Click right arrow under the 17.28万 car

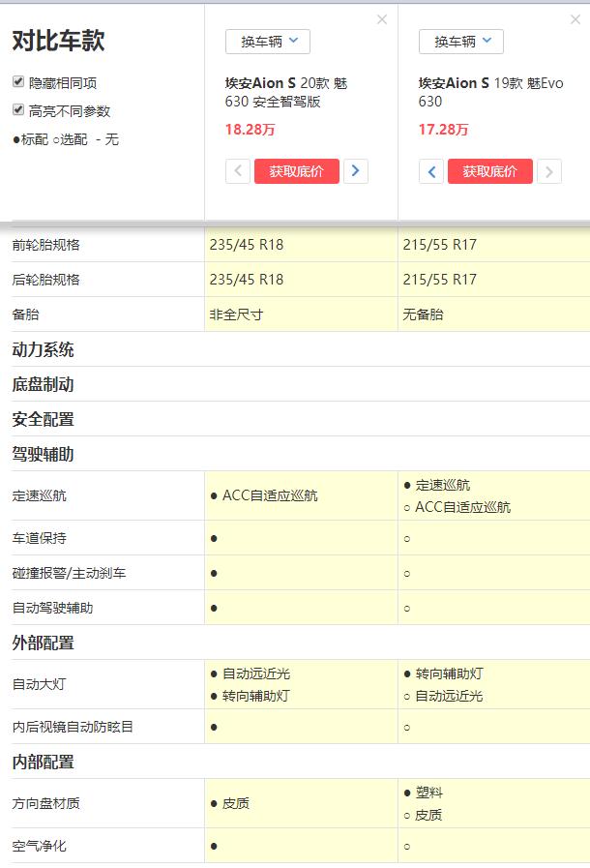click(x=549, y=171)
